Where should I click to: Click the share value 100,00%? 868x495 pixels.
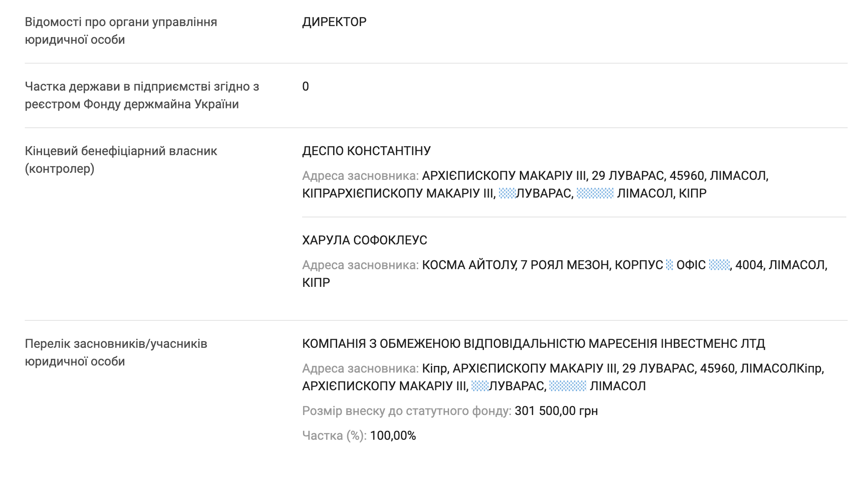pos(393,436)
